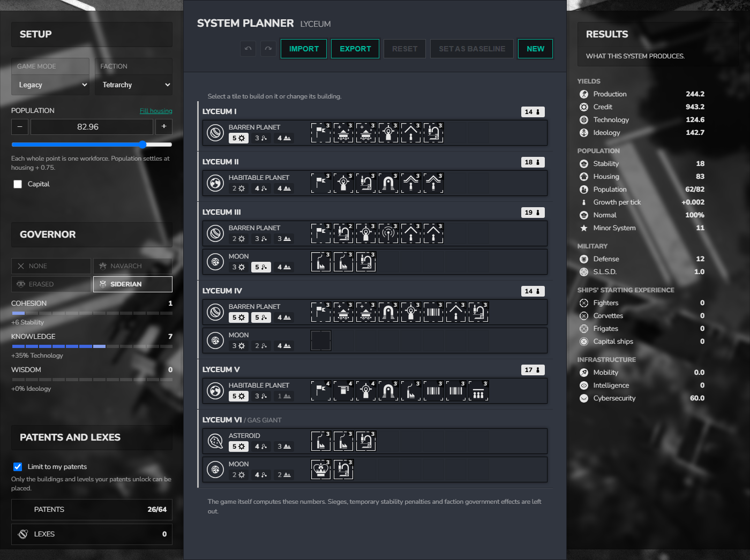Select the flag tile on Lyceum I
Image resolution: width=750 pixels, height=560 pixels.
(321, 133)
